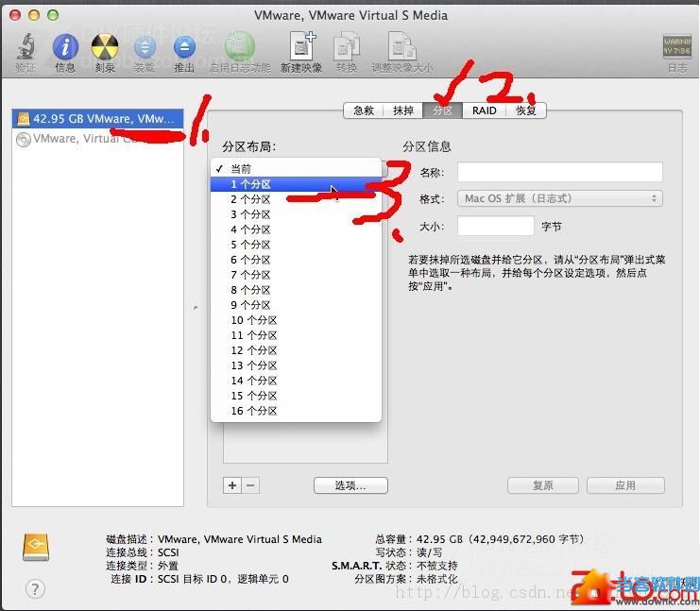Click the help question mark button
Viewport: 700px width, 611px height.
(x=35, y=589)
